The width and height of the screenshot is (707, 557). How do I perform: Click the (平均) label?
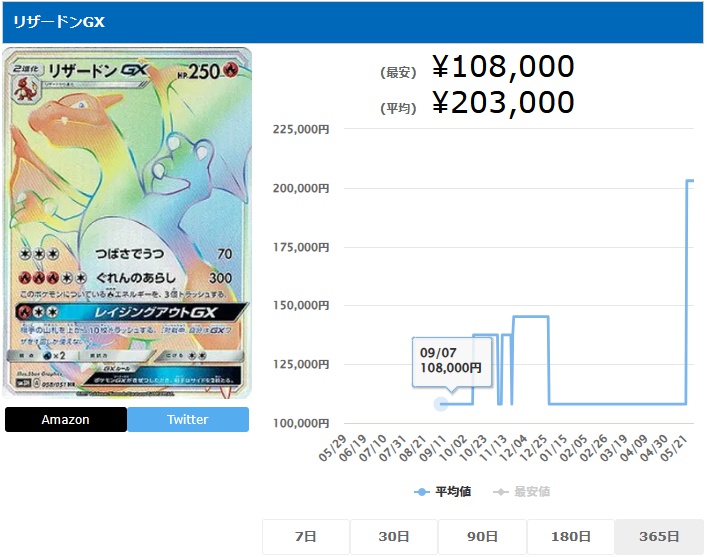pyautogui.click(x=398, y=108)
